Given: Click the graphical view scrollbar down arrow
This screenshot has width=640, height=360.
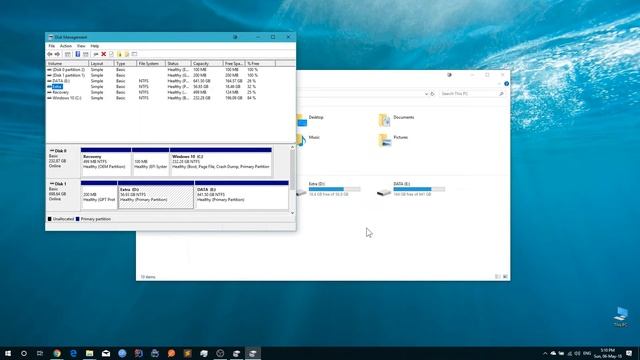Looking at the screenshot, I should 292,213.
